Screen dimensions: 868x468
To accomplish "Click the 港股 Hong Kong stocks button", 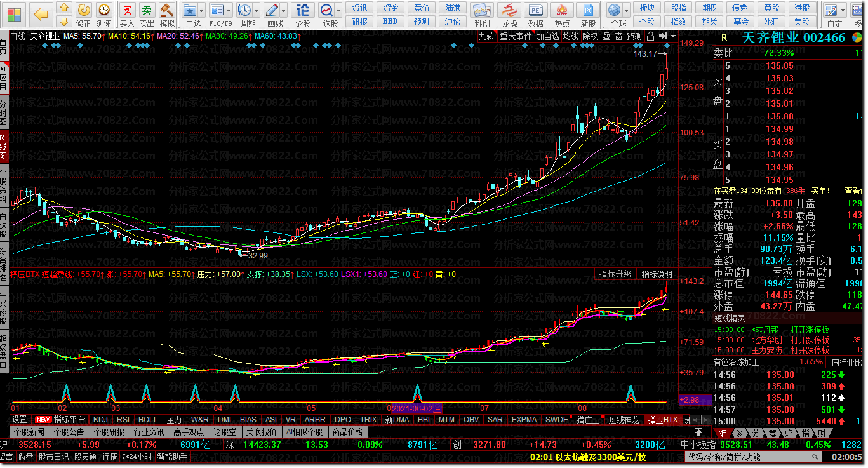I will [803, 8].
